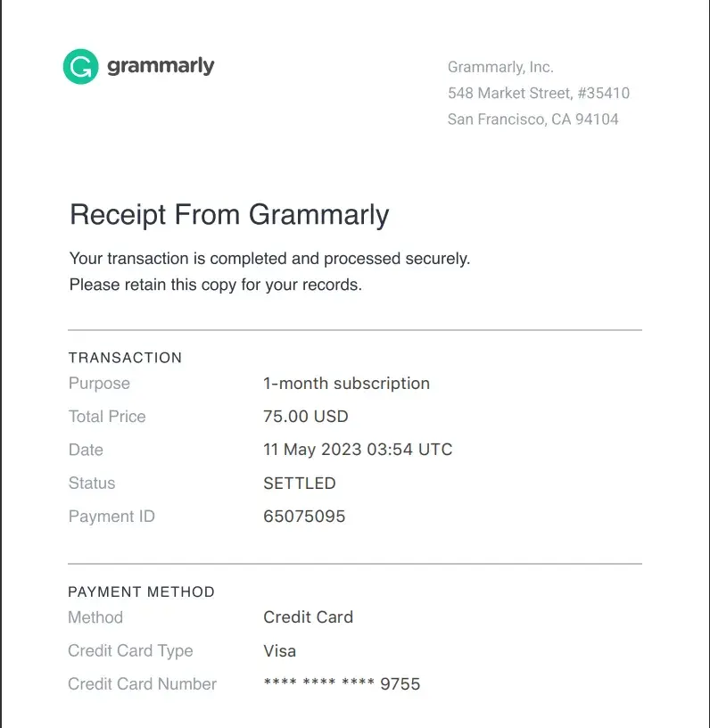Click the transaction completed securely sentence
This screenshot has height=728, width=710.
[x=269, y=259]
